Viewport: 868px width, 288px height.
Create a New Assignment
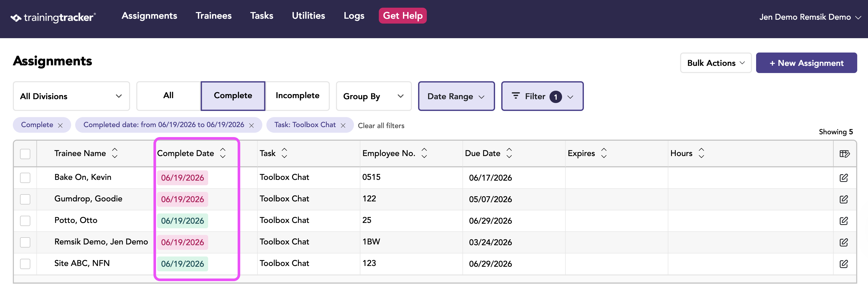coord(806,63)
